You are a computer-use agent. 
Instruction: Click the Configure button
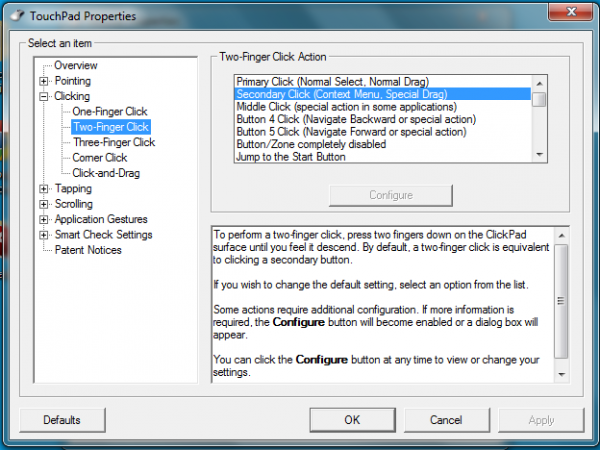point(391,196)
